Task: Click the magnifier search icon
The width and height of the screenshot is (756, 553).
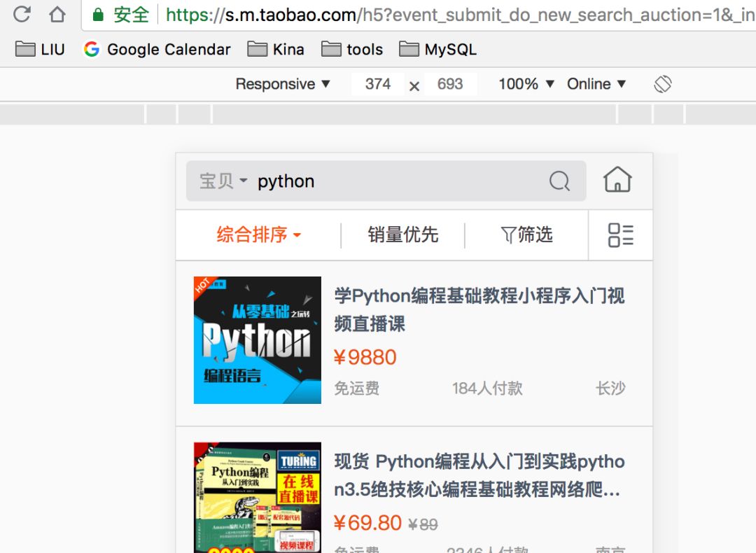Action: click(560, 181)
